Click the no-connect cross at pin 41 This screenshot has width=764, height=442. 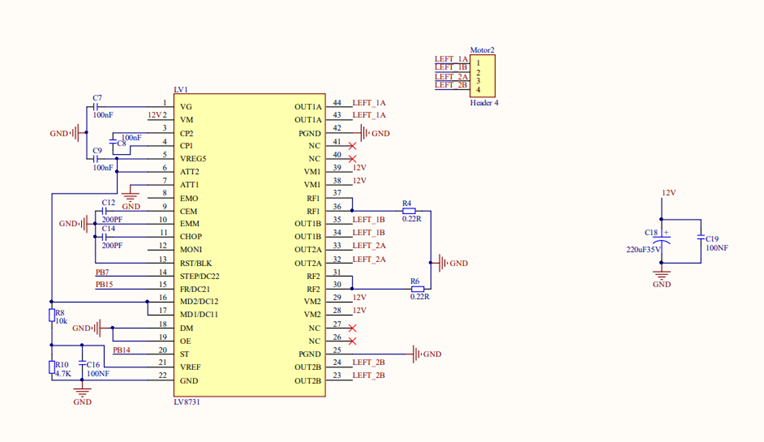point(352,146)
